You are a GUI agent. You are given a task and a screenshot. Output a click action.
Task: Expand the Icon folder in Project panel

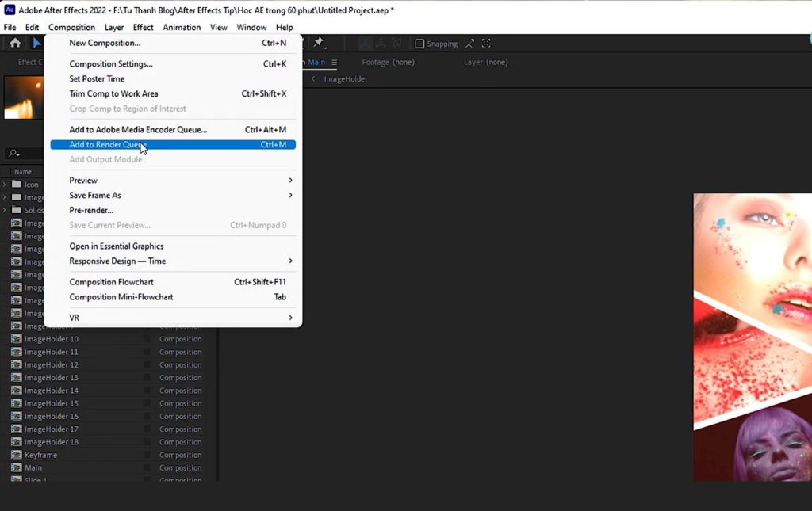coord(4,185)
